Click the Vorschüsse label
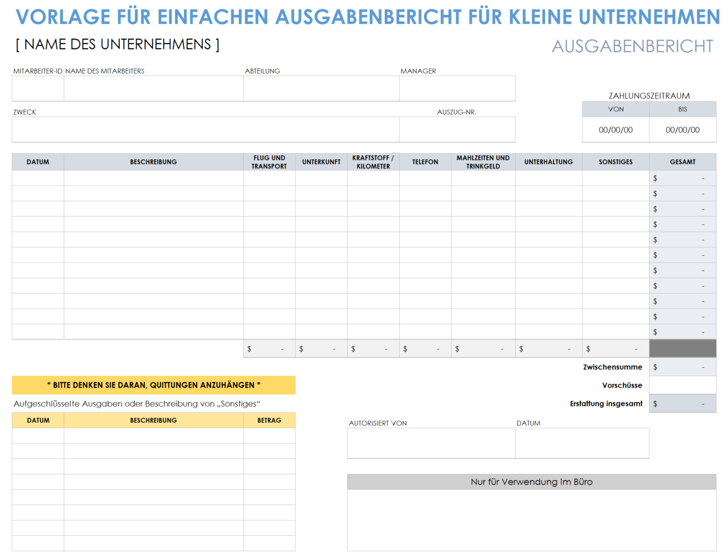The image size is (728, 560). pos(622,385)
